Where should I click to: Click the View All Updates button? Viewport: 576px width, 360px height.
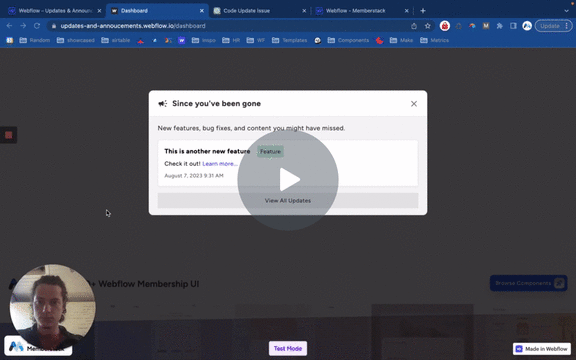(288, 201)
